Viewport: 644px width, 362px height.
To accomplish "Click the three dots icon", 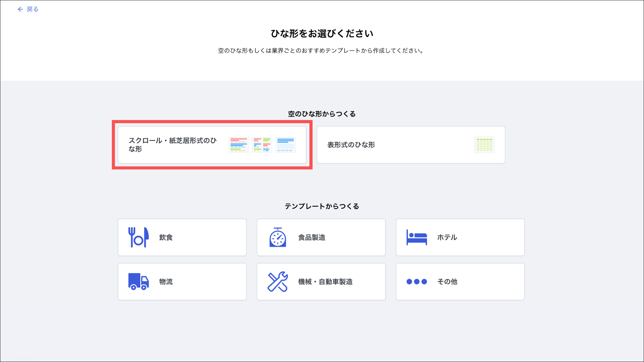I will (x=417, y=282).
